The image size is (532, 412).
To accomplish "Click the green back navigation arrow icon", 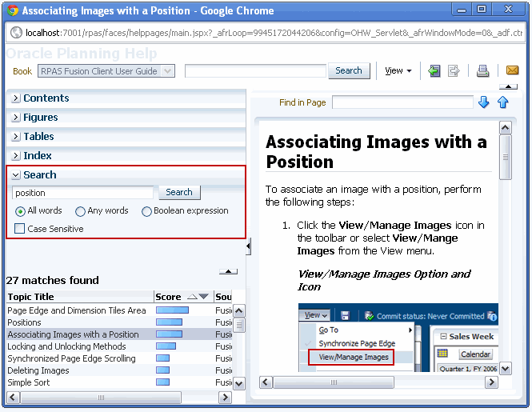I will [434, 70].
